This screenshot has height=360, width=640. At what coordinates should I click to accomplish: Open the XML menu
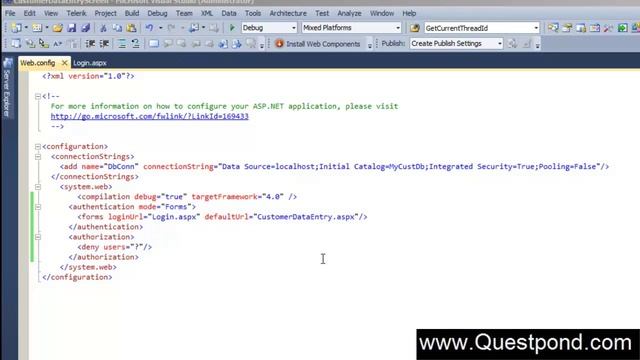(207, 13)
